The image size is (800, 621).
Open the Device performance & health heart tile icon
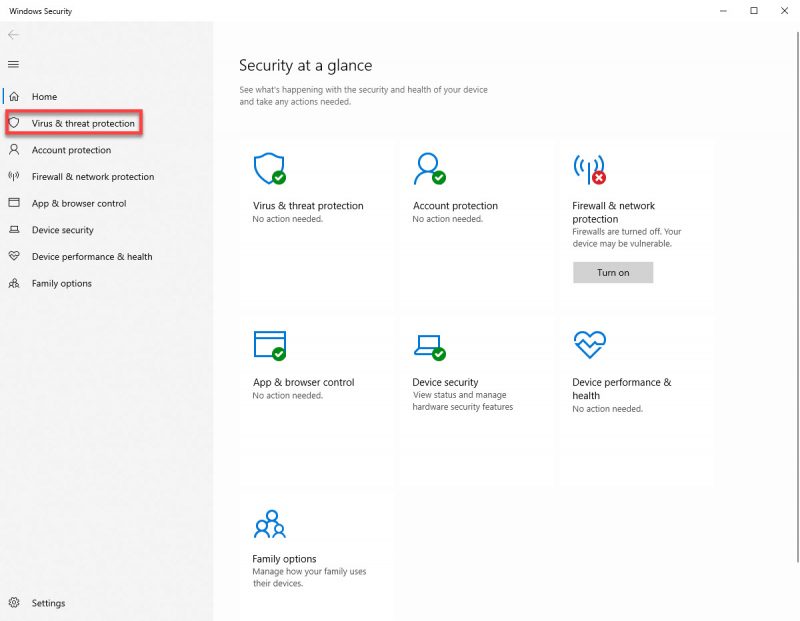[589, 344]
